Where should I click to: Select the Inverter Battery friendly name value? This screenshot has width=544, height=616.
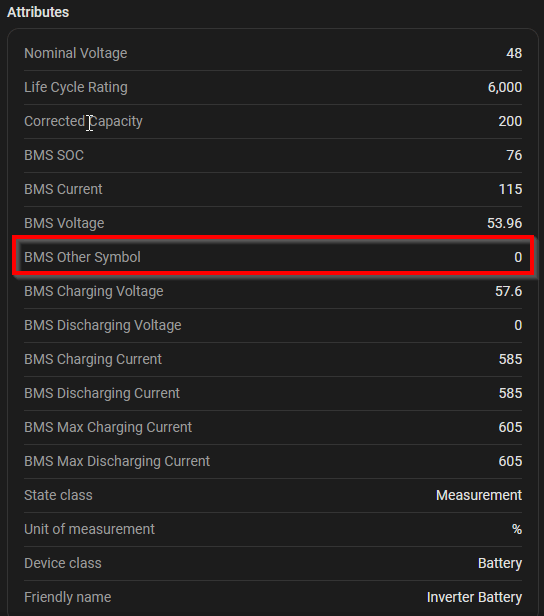coord(474,598)
